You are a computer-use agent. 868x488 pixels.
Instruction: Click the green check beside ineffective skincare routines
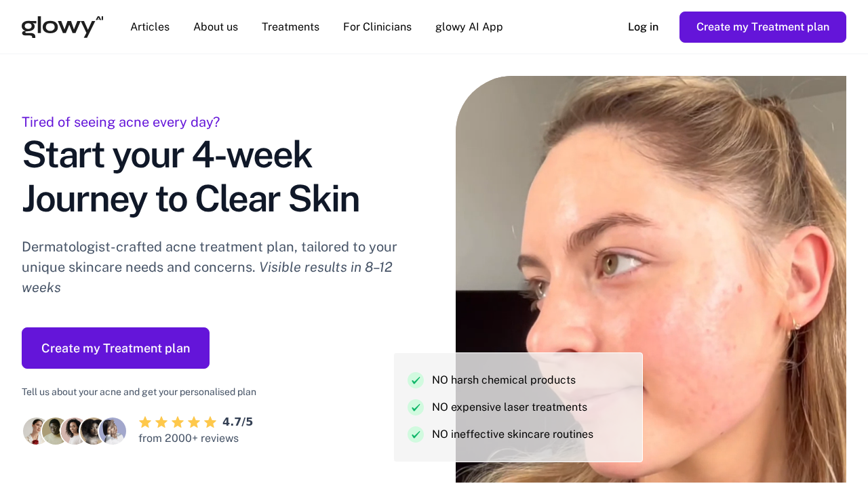416,434
